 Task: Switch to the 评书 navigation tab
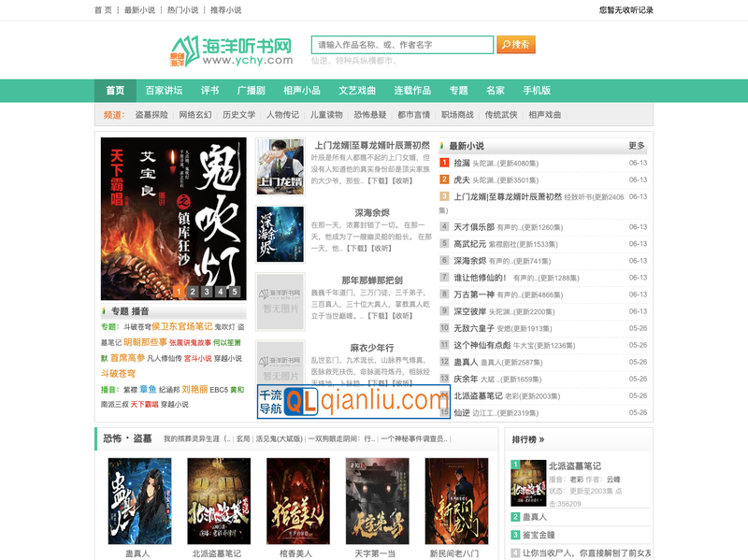pyautogui.click(x=209, y=91)
